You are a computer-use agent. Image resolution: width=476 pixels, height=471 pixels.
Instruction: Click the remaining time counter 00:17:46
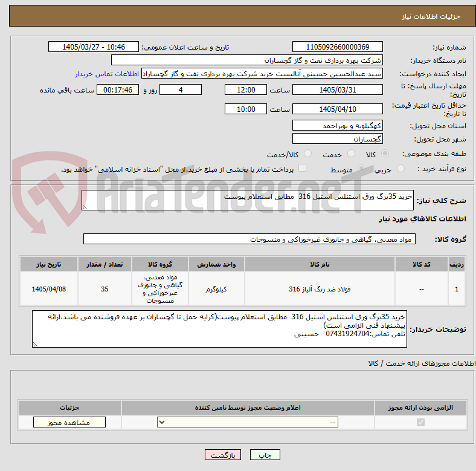pos(118,89)
